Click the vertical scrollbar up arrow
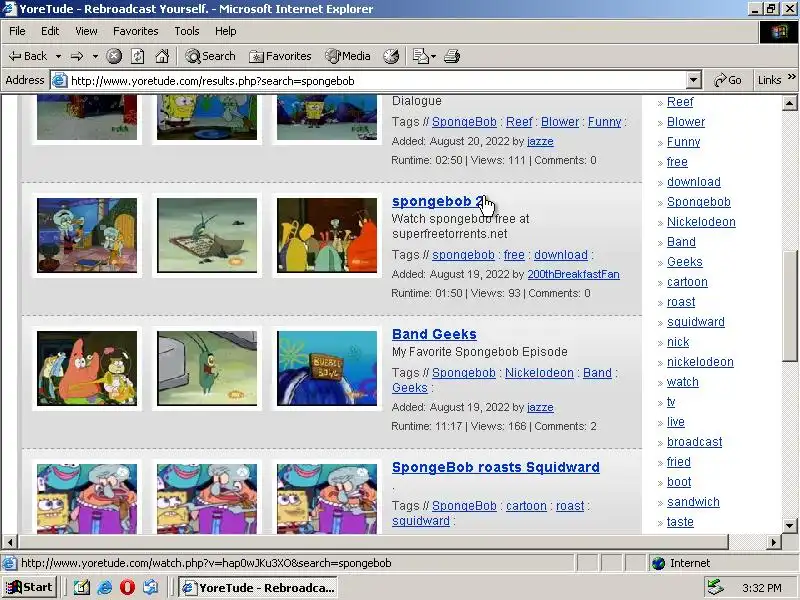This screenshot has height=600, width=800. click(789, 103)
